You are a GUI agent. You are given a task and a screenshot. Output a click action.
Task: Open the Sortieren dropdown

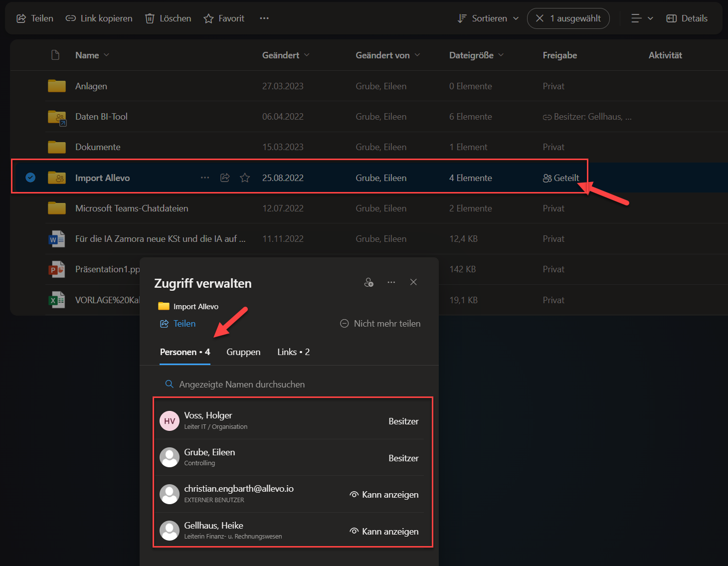coord(488,18)
